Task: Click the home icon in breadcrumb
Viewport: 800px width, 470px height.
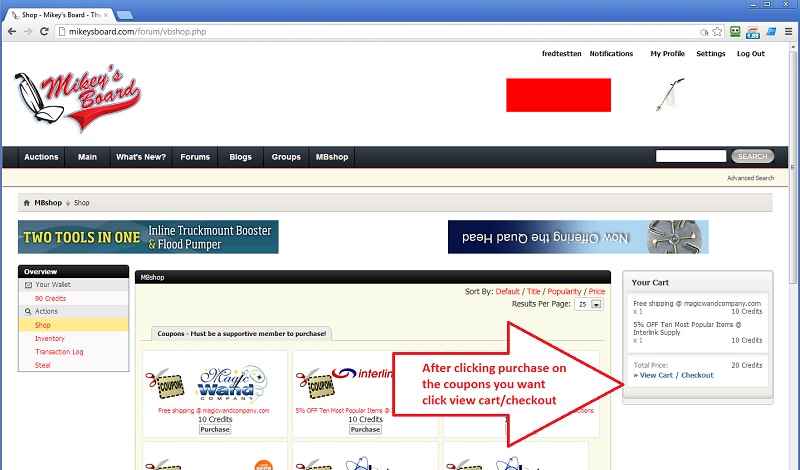Action: pyautogui.click(x=27, y=203)
